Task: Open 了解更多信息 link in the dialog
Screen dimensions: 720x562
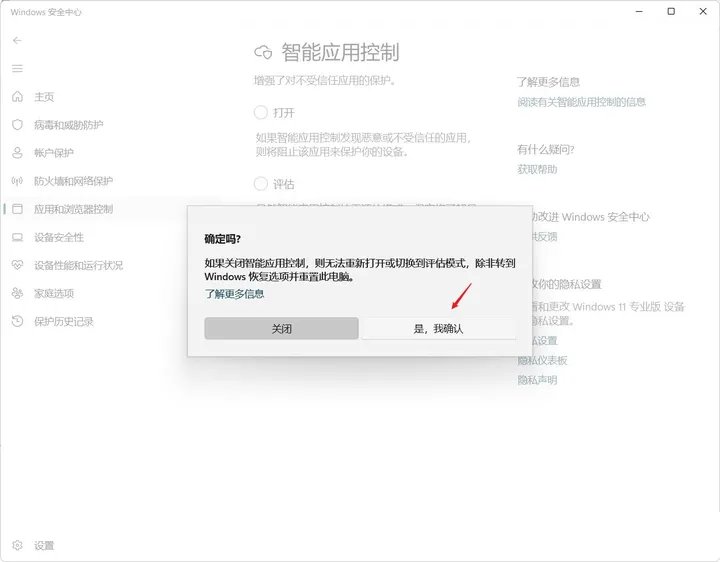Action: 235,294
